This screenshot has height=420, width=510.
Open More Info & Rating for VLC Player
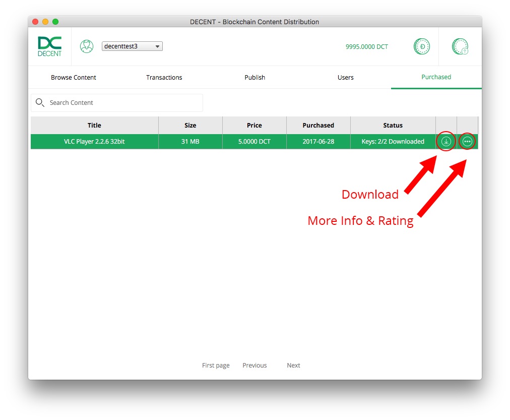click(467, 142)
